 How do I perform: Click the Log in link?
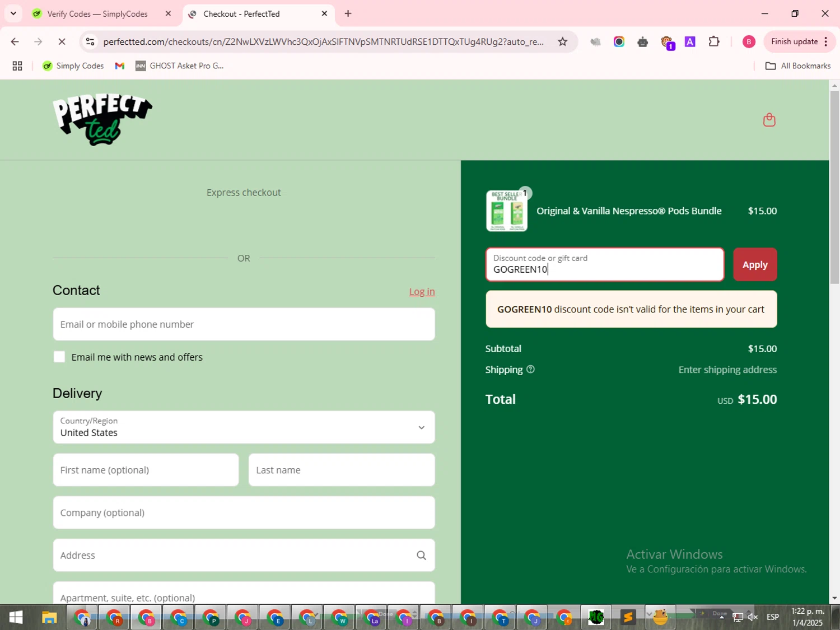pyautogui.click(x=422, y=292)
